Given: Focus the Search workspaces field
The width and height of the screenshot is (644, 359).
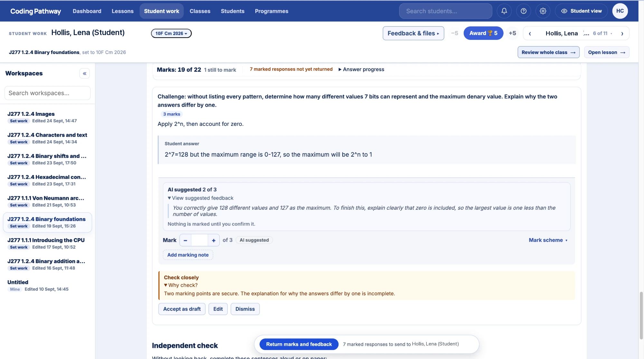Looking at the screenshot, I should coord(47,93).
